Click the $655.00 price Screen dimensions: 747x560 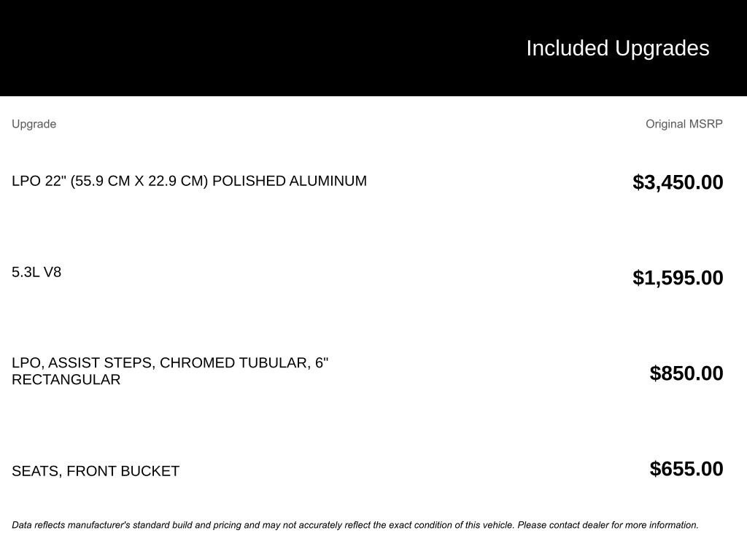(686, 469)
